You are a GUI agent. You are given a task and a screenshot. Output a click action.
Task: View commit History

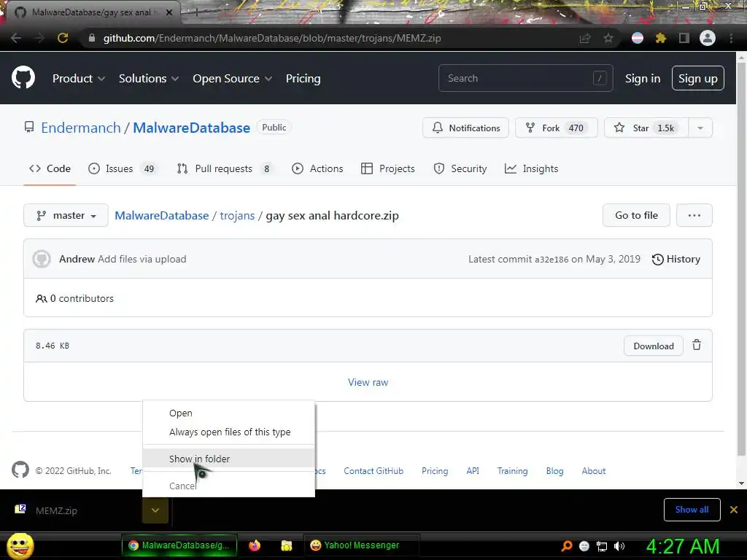(x=676, y=259)
